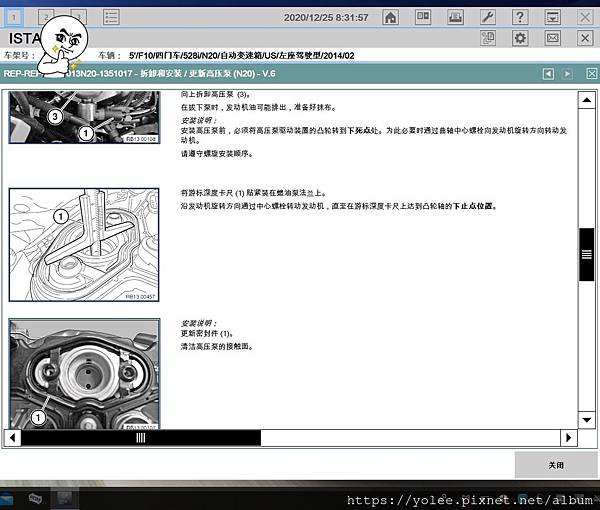Click horizontal scrollbar right arrow

(x=569, y=437)
